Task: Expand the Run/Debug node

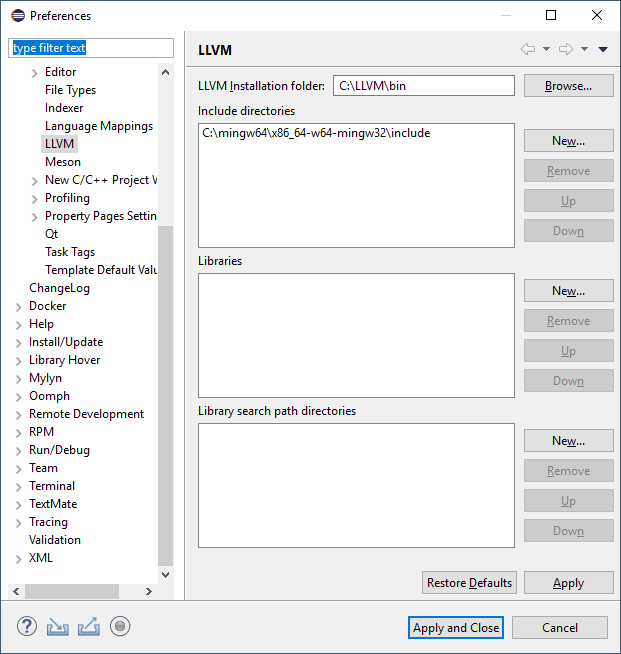Action: pos(19,451)
